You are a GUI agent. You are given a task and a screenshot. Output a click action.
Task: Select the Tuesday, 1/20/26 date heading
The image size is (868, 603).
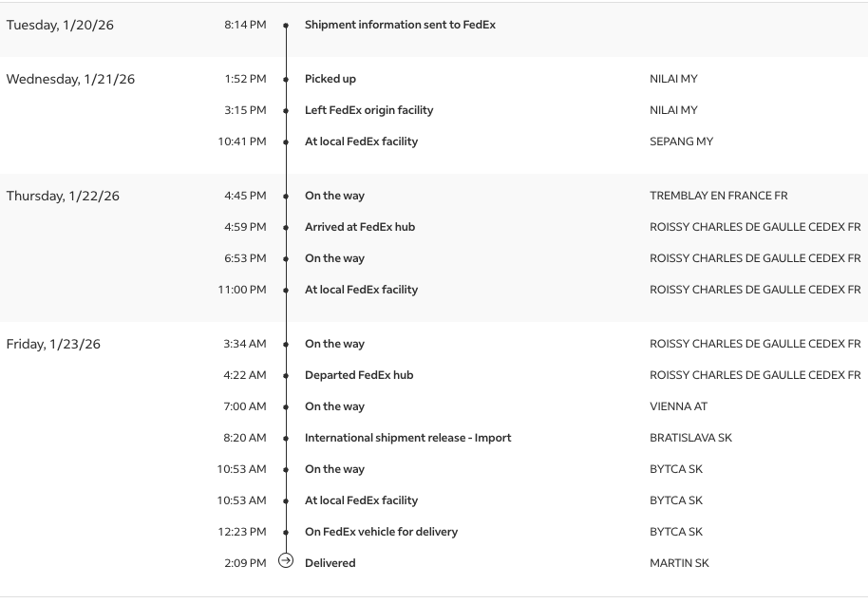tap(60, 25)
